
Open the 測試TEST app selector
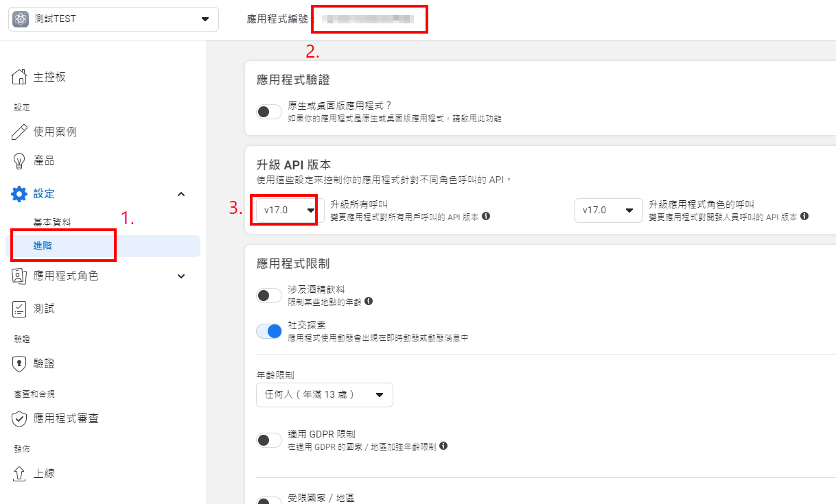(113, 19)
